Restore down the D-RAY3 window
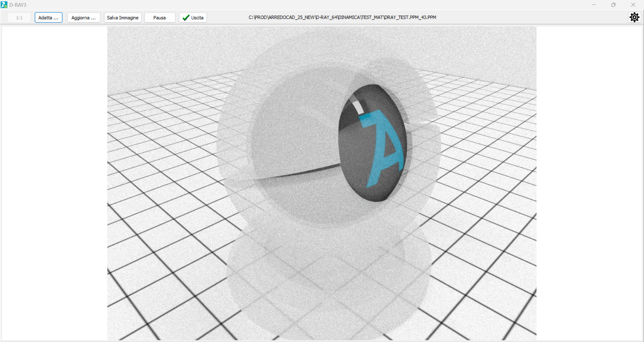This screenshot has width=644, height=342. [x=613, y=5]
